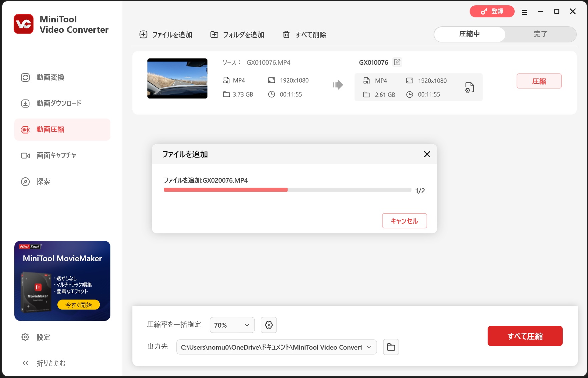Click the GX010076 video thumbnail

[177, 78]
